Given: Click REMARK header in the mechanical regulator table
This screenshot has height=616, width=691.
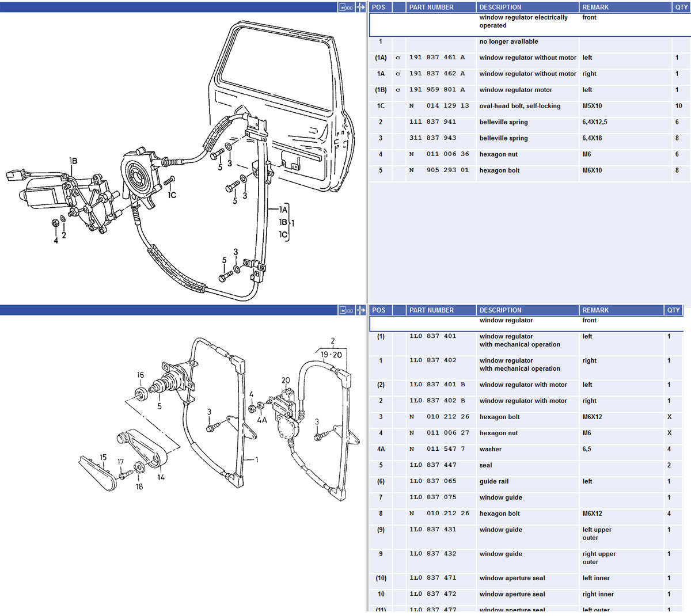Looking at the screenshot, I should point(621,310).
